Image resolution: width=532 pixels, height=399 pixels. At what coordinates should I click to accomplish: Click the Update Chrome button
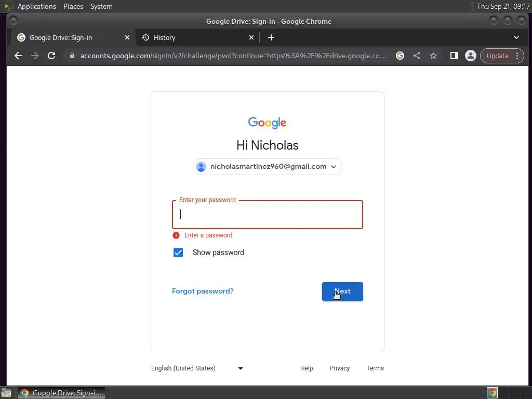(x=497, y=56)
